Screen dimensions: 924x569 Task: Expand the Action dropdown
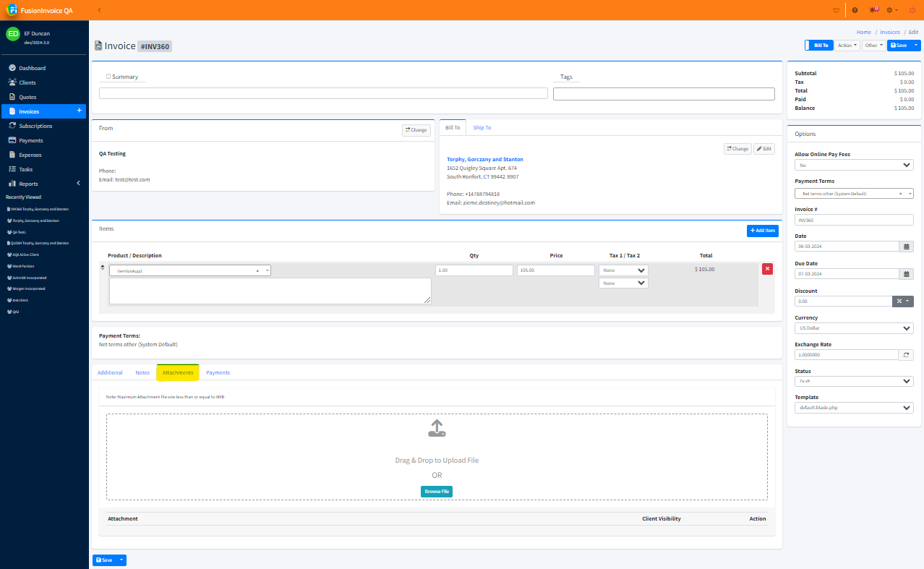[x=847, y=45]
